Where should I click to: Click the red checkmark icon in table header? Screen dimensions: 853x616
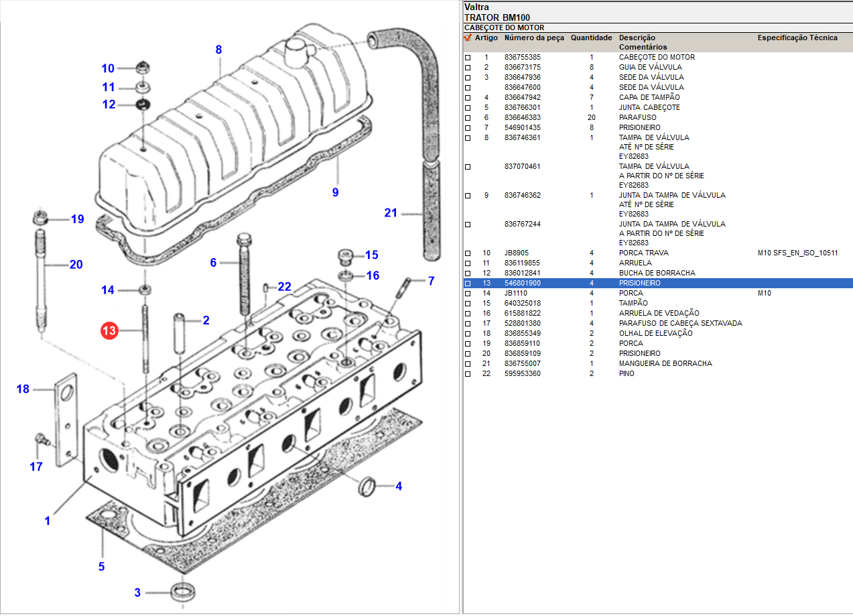[468, 38]
